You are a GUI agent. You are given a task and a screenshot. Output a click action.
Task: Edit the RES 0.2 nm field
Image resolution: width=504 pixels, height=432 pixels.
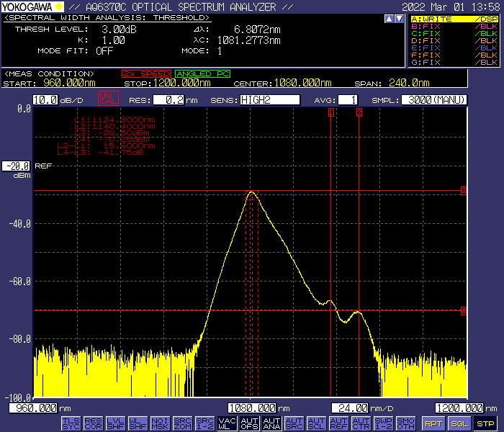(x=168, y=100)
